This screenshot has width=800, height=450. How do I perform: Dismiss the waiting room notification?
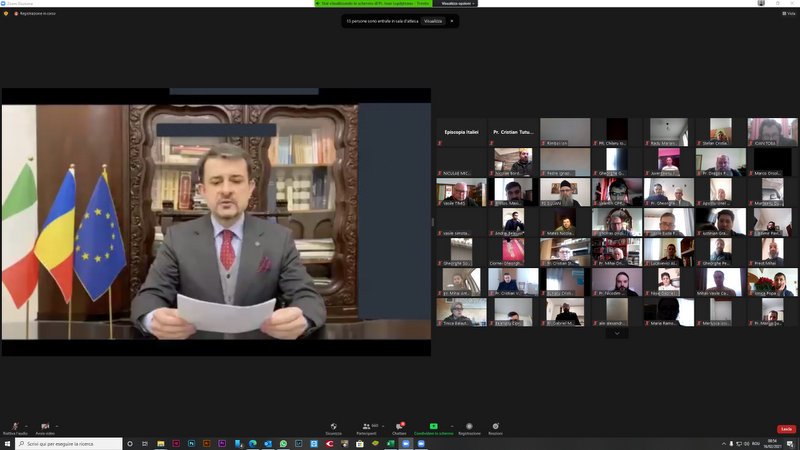click(451, 20)
